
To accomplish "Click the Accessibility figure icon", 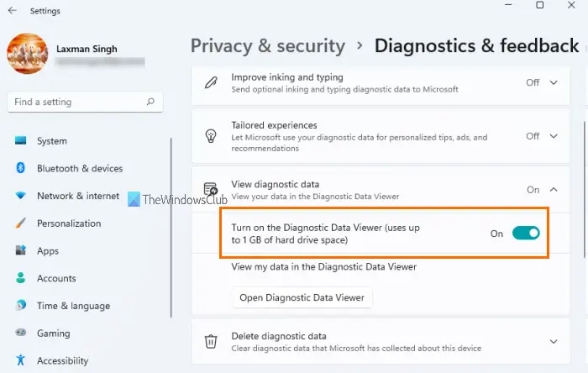I will [x=21, y=360].
